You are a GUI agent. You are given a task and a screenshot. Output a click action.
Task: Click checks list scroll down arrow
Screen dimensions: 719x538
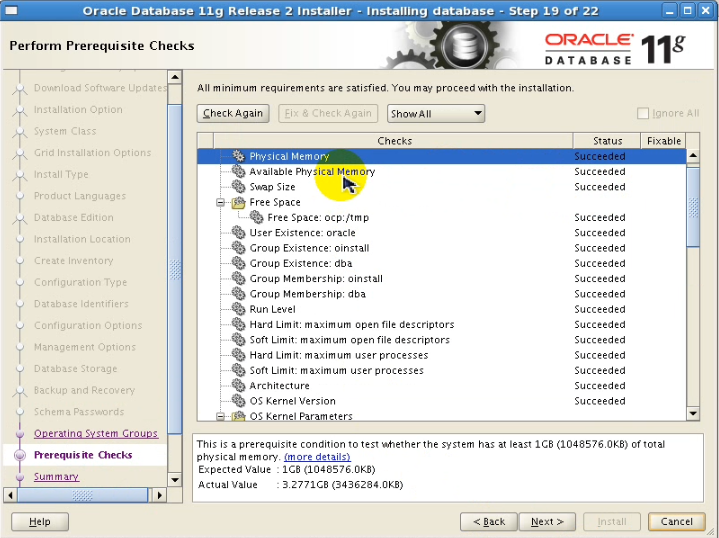click(693, 414)
